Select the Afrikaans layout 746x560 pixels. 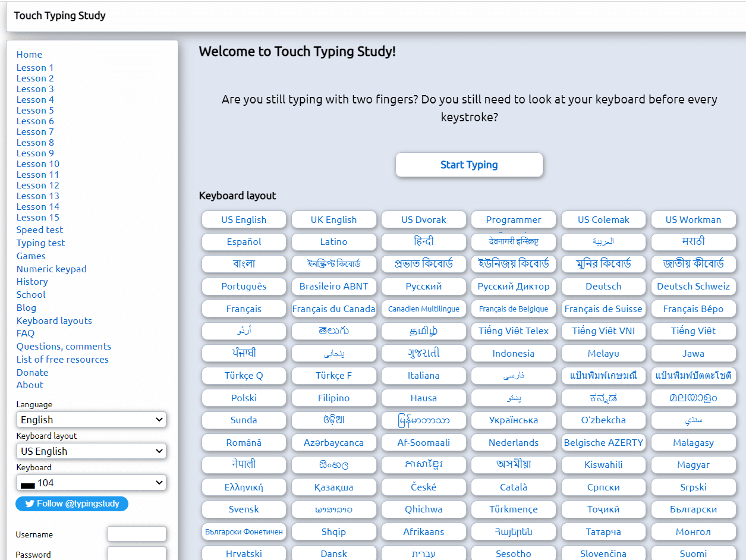click(x=424, y=531)
